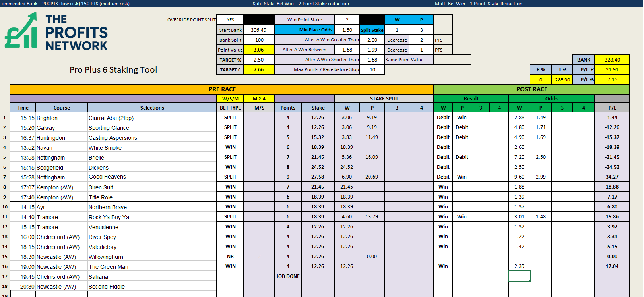Open BET TYPE cell for Sahana row
Image resolution: width=644 pixels, height=297 pixels.
[230, 276]
